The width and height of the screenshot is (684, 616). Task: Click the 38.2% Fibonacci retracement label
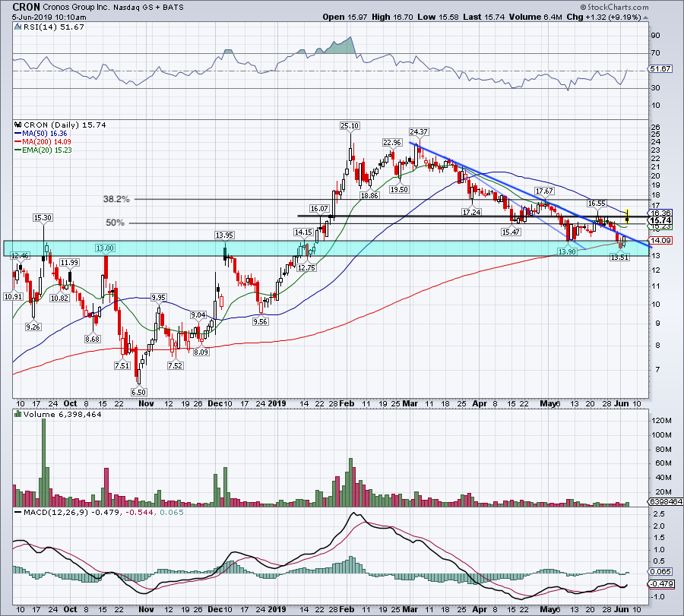pos(116,199)
